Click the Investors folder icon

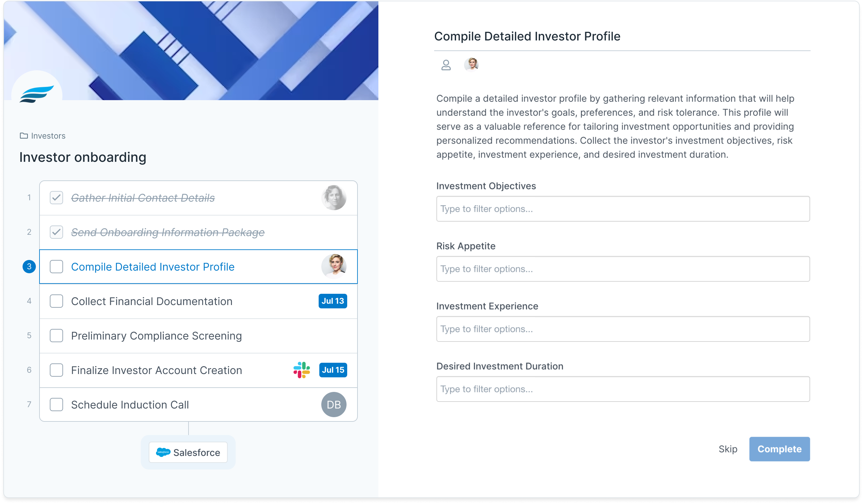[24, 136]
